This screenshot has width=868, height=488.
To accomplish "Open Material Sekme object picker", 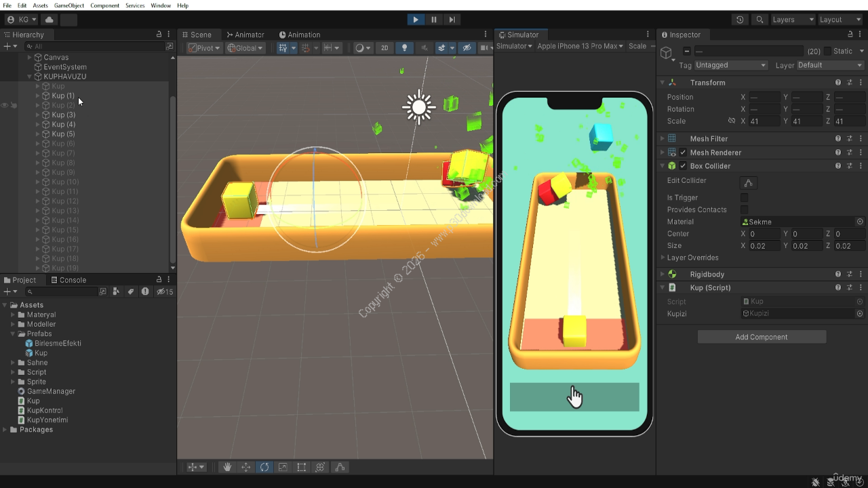I will pyautogui.click(x=860, y=222).
